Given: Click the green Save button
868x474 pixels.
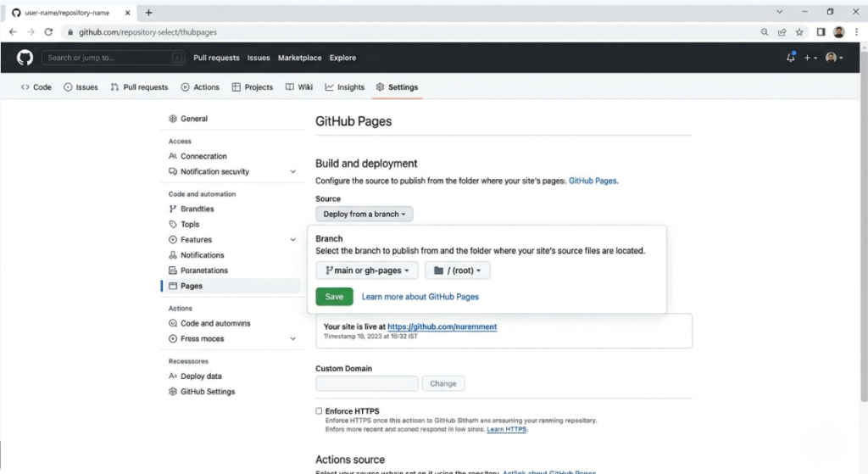Looking at the screenshot, I should 334,297.
